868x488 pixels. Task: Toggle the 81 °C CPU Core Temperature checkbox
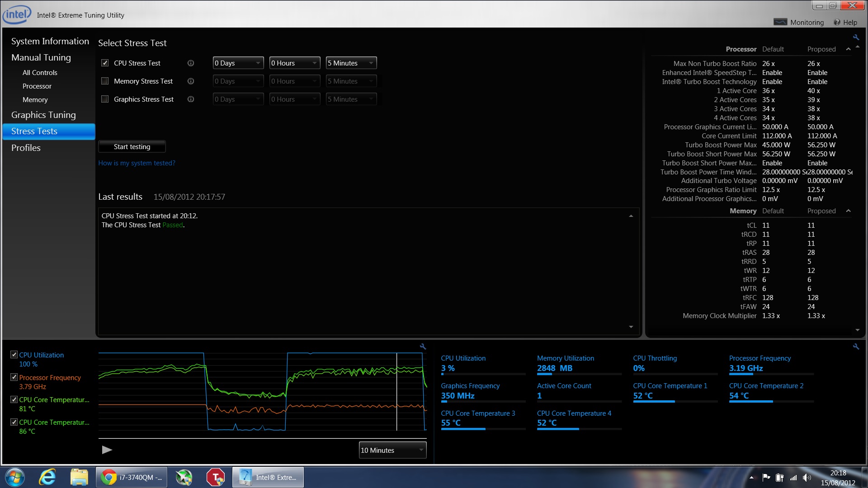14,399
